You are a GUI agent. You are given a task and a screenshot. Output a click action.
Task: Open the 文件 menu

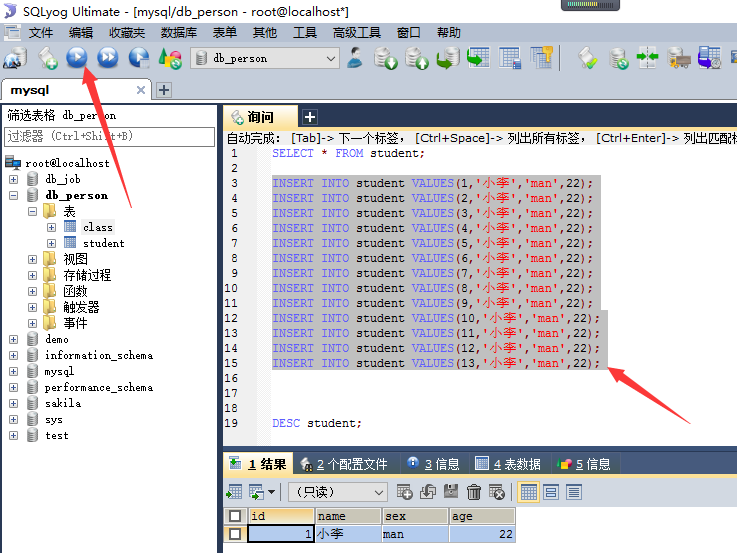tap(40, 32)
